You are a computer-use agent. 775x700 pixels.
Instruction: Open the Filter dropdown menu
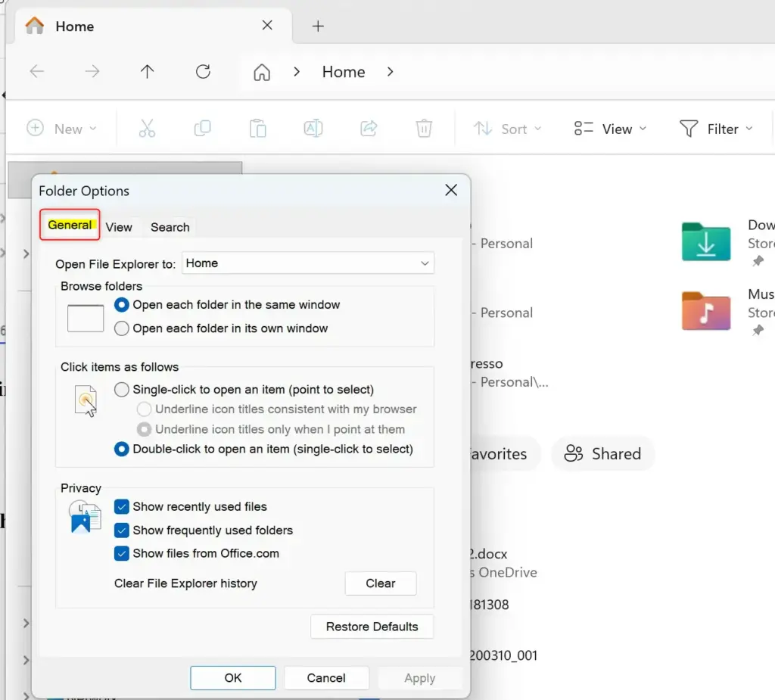pos(716,129)
